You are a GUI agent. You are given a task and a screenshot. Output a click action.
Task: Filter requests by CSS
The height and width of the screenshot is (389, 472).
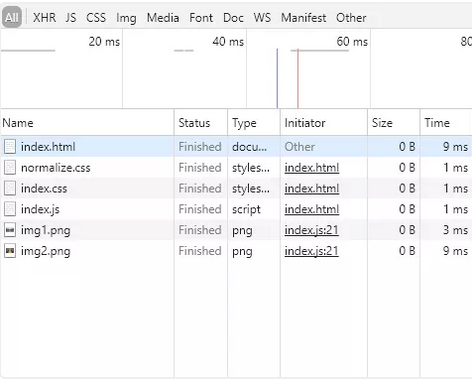[x=96, y=17]
